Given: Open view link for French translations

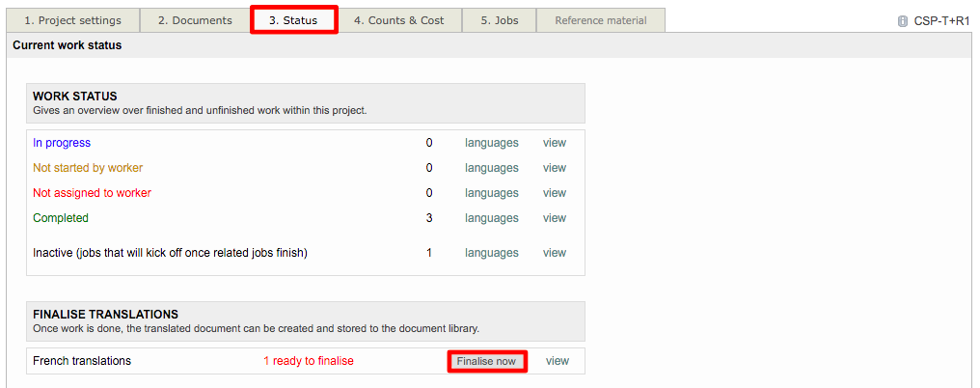Looking at the screenshot, I should tap(557, 361).
